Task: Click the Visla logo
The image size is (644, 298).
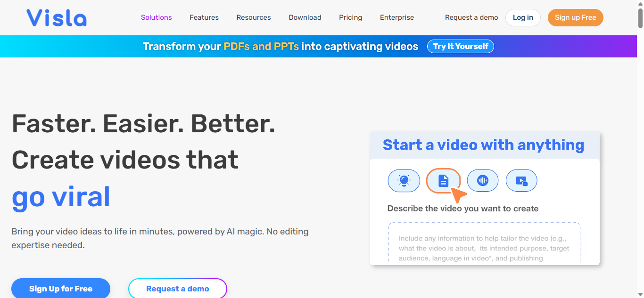Action: pos(56,17)
